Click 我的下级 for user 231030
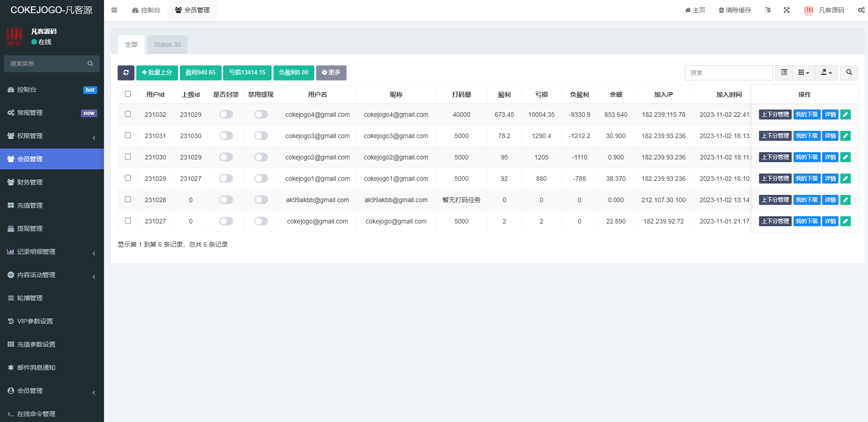This screenshot has width=868, height=422. 806,157
